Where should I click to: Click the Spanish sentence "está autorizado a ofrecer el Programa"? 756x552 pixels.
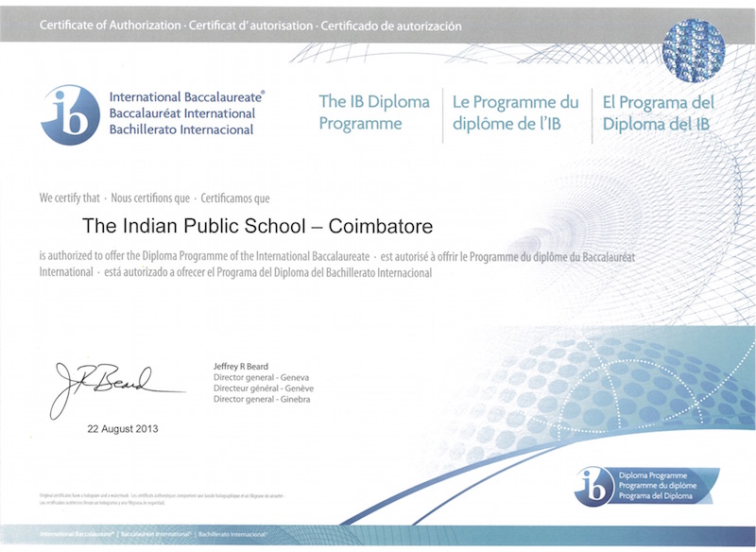point(268,272)
